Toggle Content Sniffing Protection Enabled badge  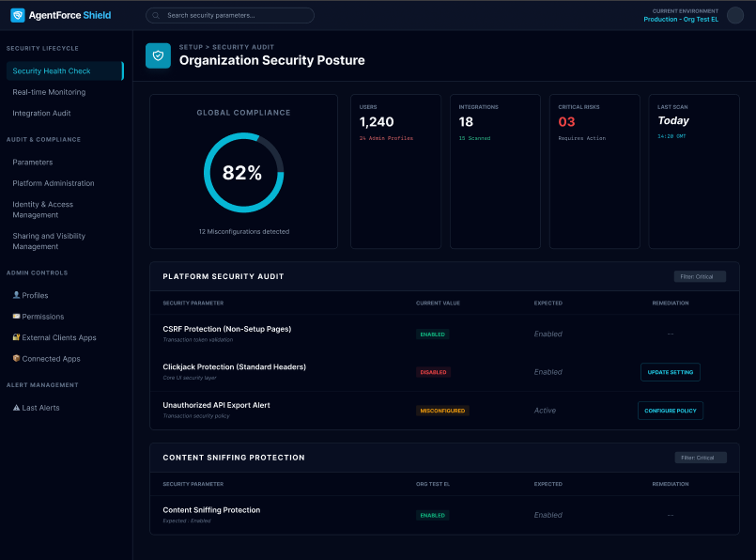coord(432,515)
